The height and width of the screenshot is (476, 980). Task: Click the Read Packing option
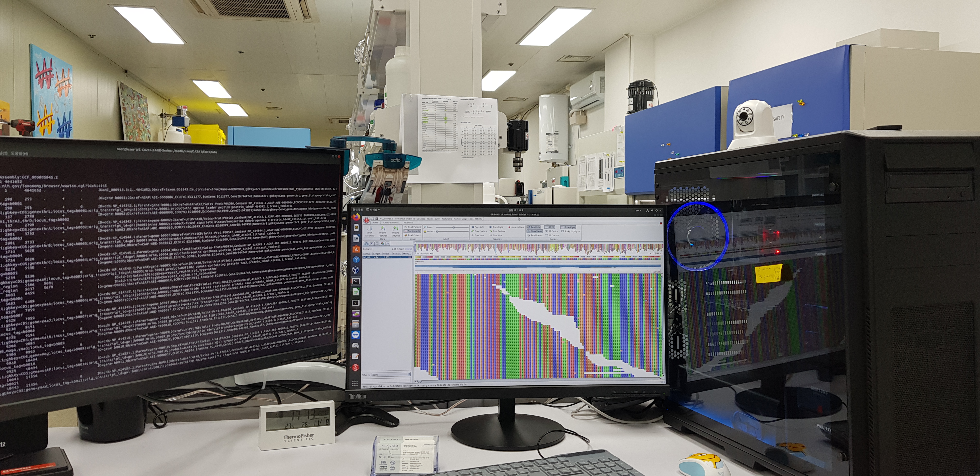click(x=413, y=227)
